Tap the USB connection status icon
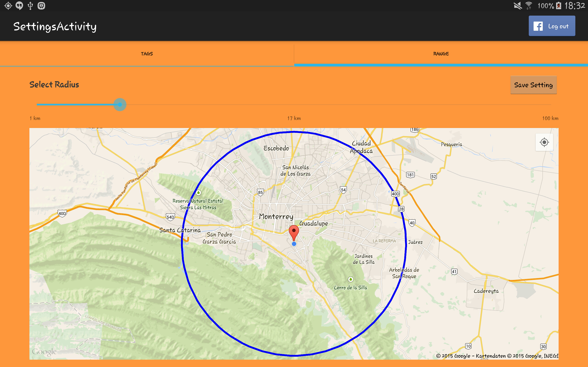588x367 pixels. [30, 6]
